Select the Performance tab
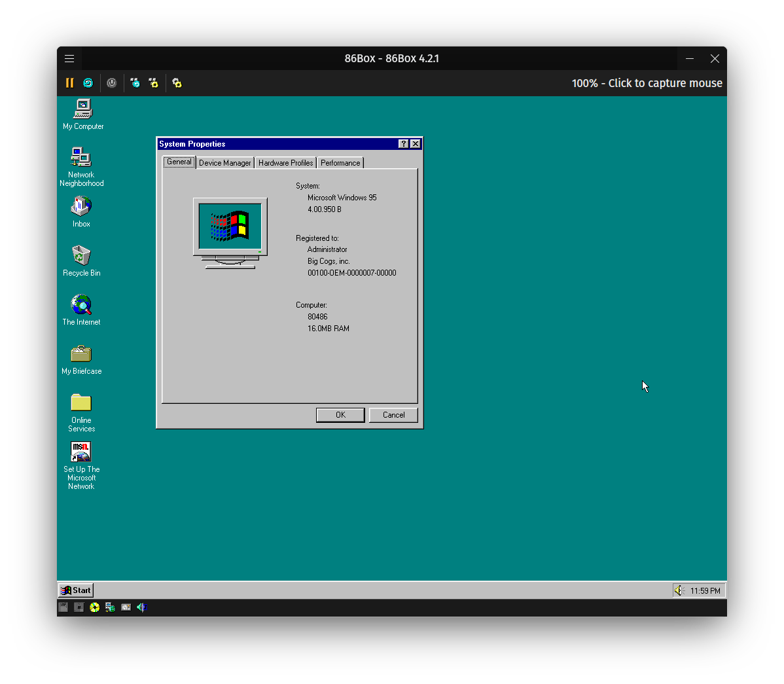The image size is (784, 684). coord(340,163)
